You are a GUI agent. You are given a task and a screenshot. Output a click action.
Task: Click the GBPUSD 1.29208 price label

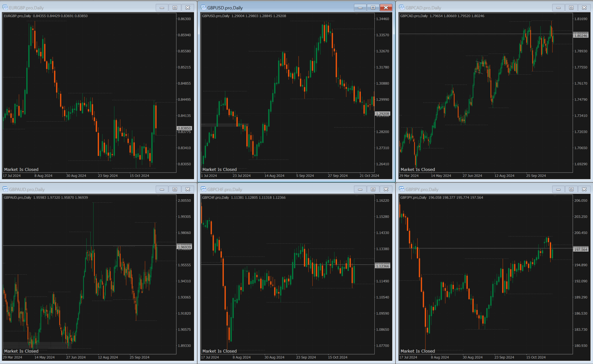[382, 114]
